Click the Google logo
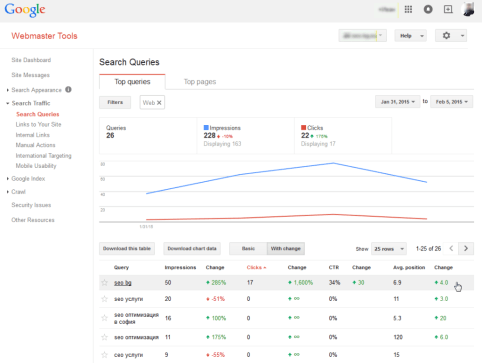The image size is (482, 363). pyautogui.click(x=25, y=10)
